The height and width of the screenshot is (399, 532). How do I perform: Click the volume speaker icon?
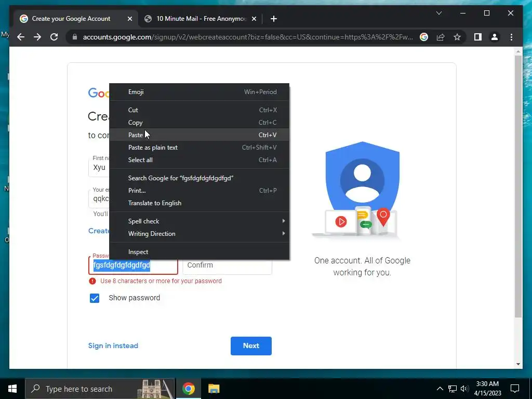coord(464,389)
